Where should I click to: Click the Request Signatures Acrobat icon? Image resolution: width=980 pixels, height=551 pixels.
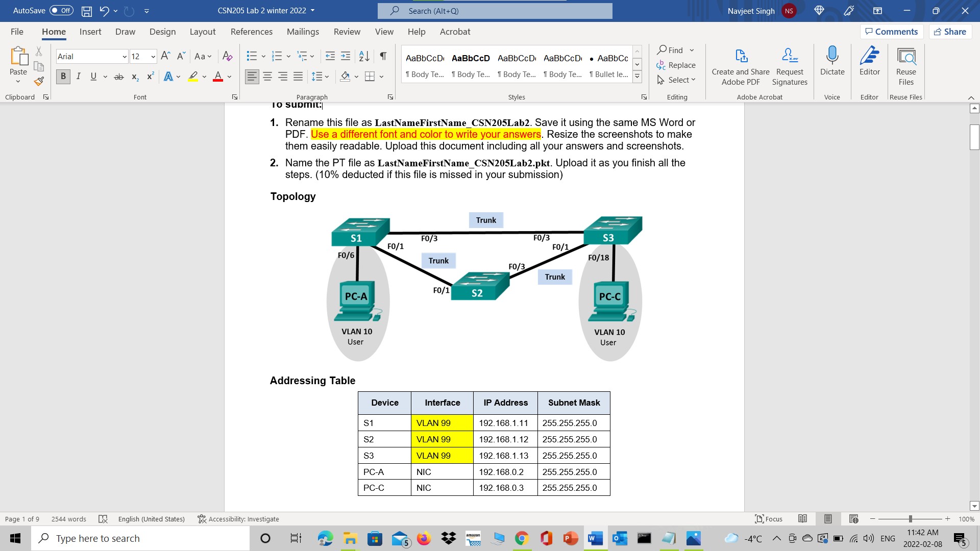point(789,65)
